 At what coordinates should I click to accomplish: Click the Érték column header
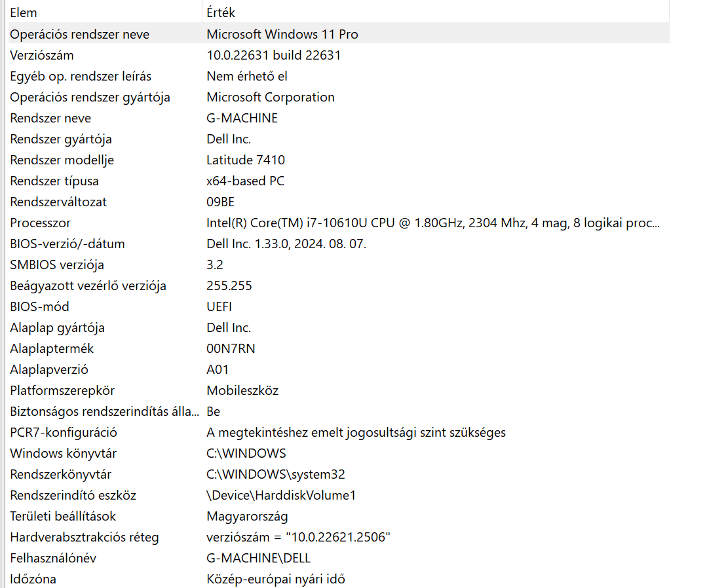tap(436, 12)
